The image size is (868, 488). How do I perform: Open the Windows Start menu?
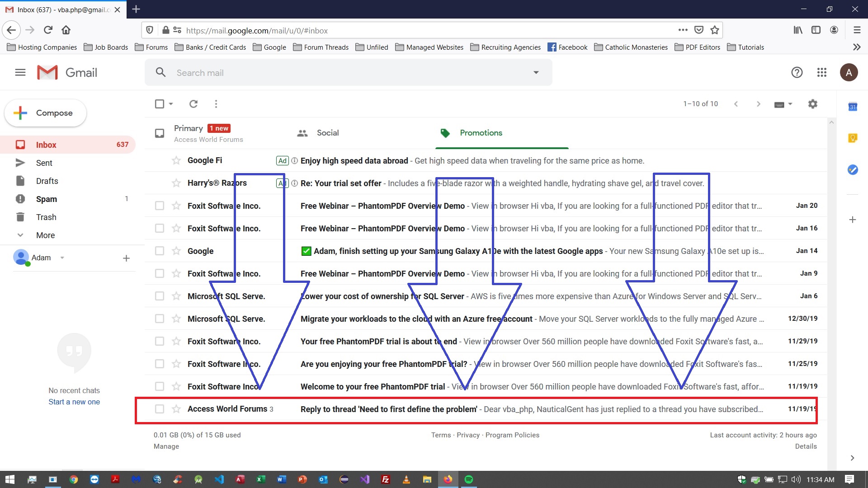10,479
